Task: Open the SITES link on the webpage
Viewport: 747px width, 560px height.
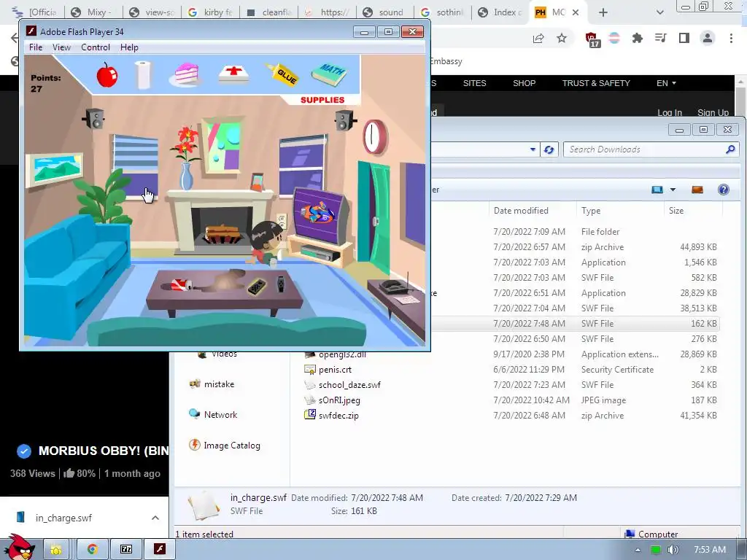Action: click(474, 83)
